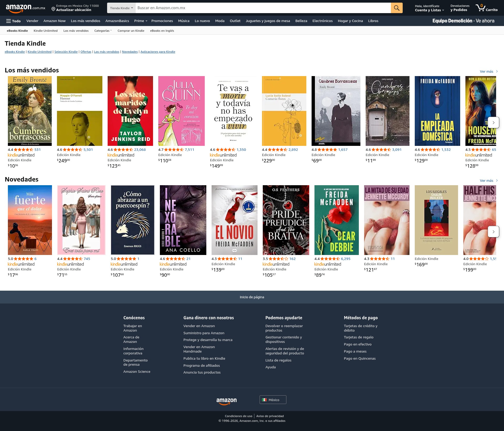Open Comerás flores yellow book cover
The height and width of the screenshot is (431, 504).
coord(284,111)
